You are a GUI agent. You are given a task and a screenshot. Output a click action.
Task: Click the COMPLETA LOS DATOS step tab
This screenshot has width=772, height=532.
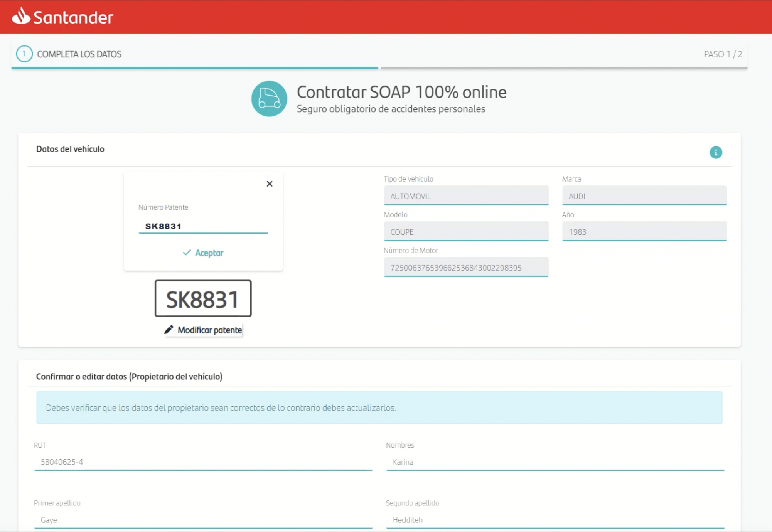point(79,54)
